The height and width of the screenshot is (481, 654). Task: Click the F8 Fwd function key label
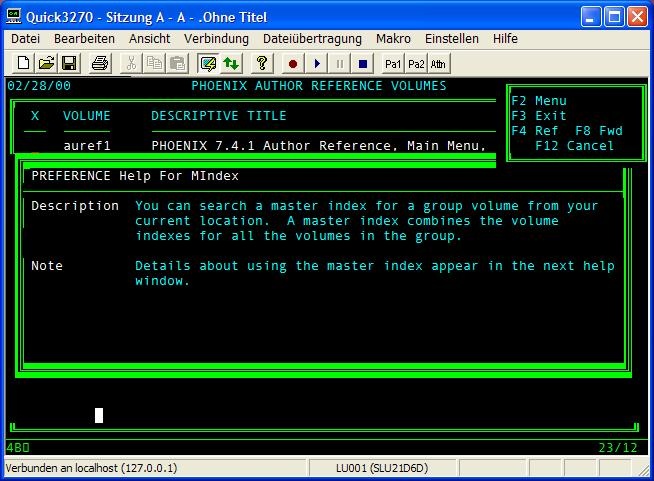tap(599, 131)
